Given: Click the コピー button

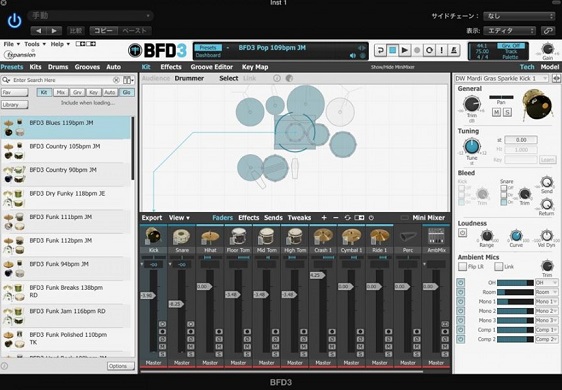Looking at the screenshot, I should click(x=104, y=31).
